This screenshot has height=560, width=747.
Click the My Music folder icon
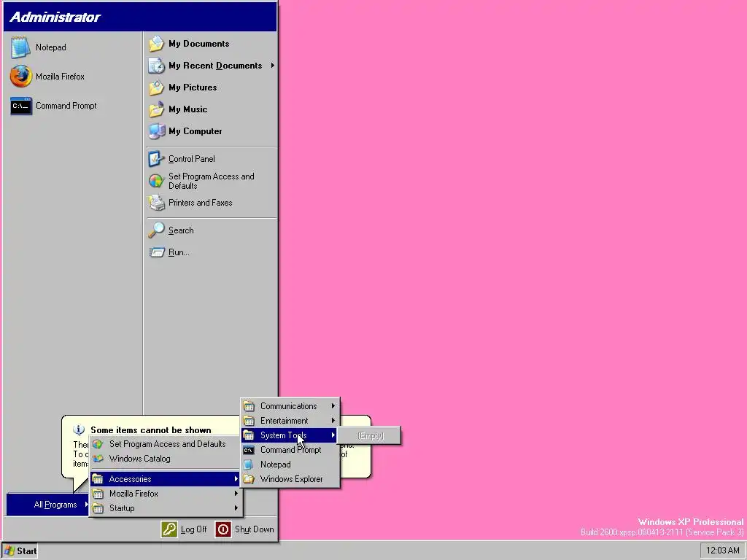[x=156, y=109]
